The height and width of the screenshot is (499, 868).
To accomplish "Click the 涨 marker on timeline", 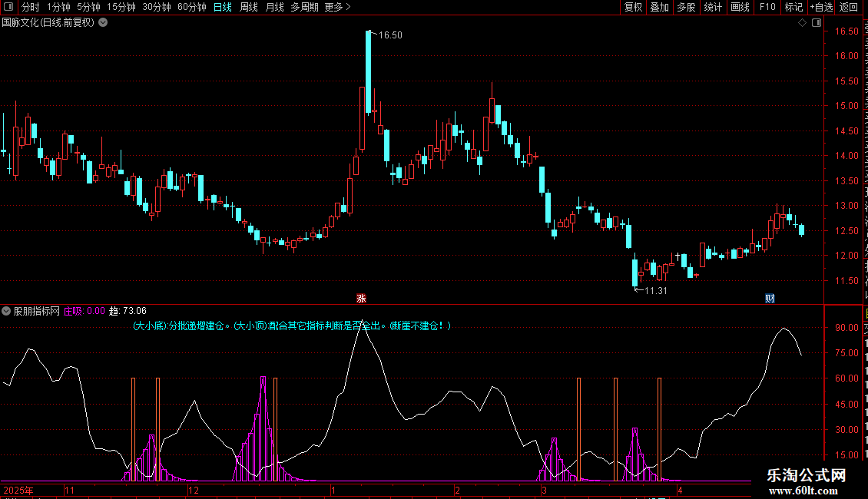I will pyautogui.click(x=362, y=299).
